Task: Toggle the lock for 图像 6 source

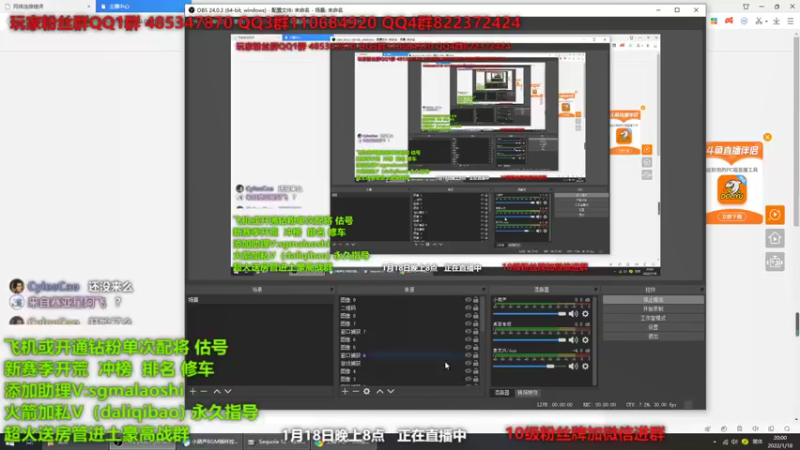Action: click(476, 339)
